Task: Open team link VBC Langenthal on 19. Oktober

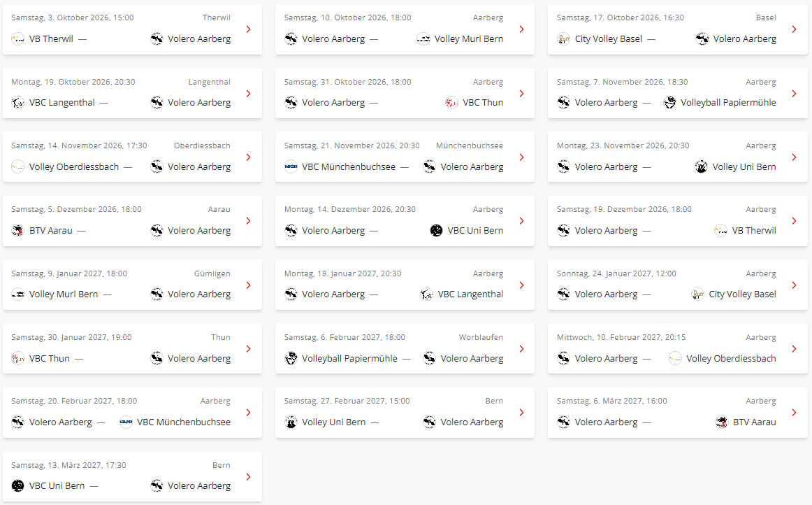Action: tap(62, 103)
